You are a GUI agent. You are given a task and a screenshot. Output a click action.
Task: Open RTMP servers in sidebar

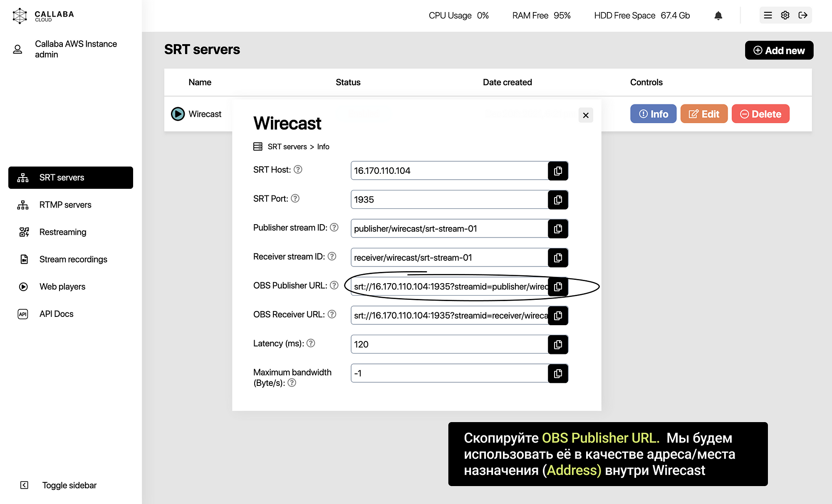pyautogui.click(x=71, y=205)
